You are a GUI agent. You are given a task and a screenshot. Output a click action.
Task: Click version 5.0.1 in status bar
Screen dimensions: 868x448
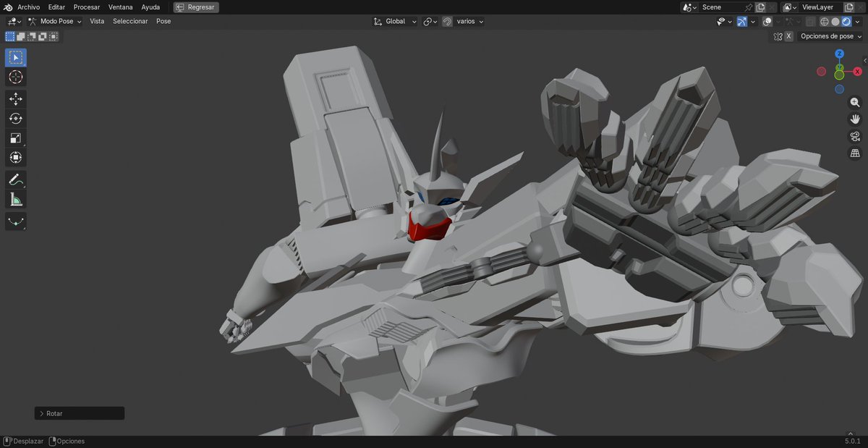(852, 441)
